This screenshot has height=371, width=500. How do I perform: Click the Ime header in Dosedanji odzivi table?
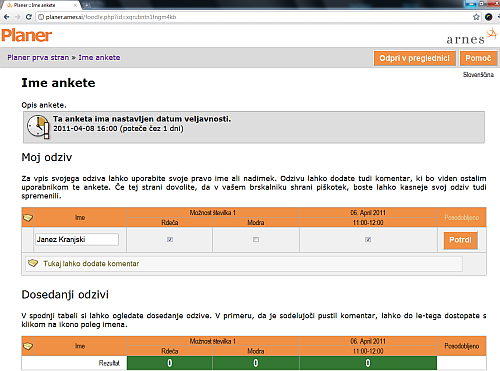(80, 346)
